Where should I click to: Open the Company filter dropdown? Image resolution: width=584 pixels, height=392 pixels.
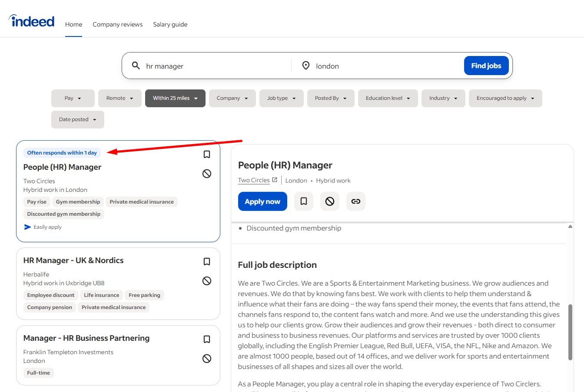point(232,98)
